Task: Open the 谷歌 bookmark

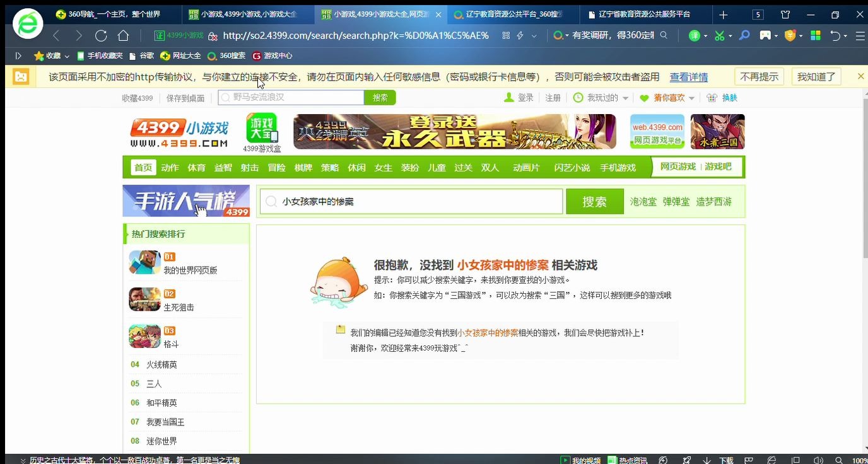Action: [x=141, y=55]
